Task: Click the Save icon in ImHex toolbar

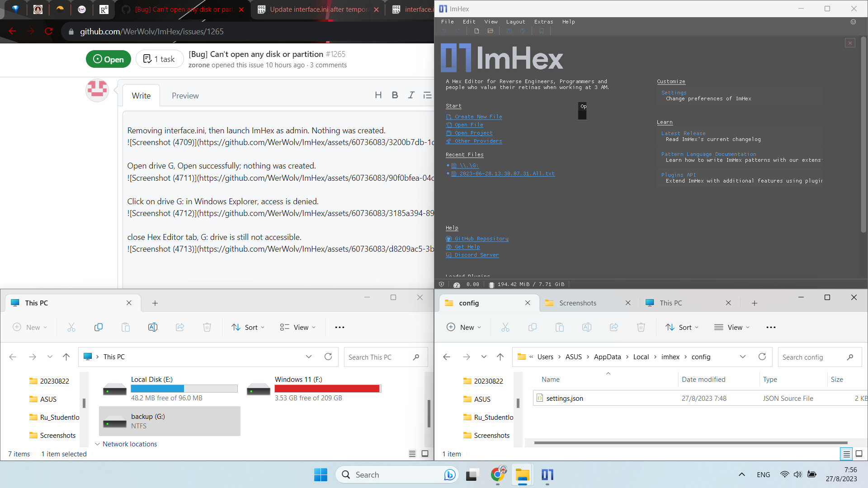Action: 509,31
